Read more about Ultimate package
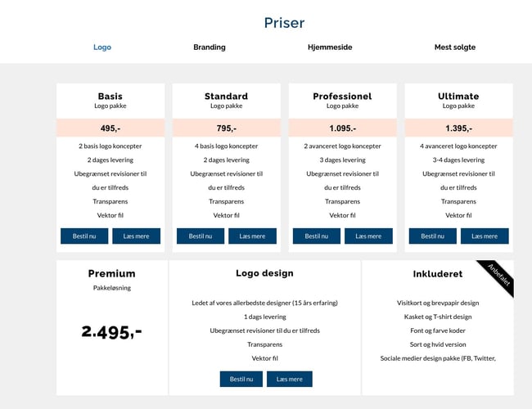This screenshot has width=532, height=409. tap(485, 236)
